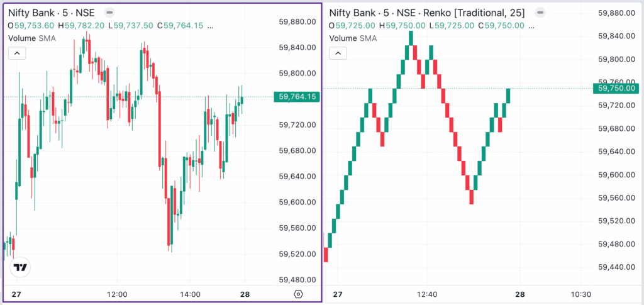Click the market status icon beside Renko title
644x305 pixels.
(538, 12)
